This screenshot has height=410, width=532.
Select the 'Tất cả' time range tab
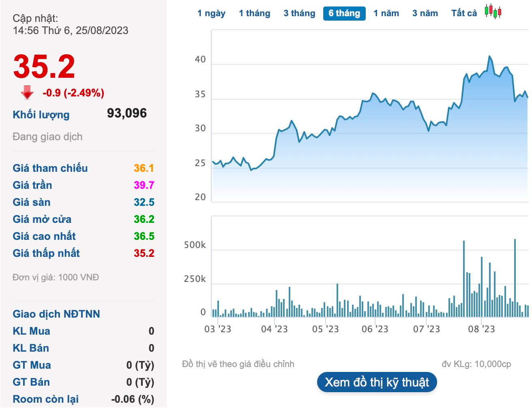[464, 13]
